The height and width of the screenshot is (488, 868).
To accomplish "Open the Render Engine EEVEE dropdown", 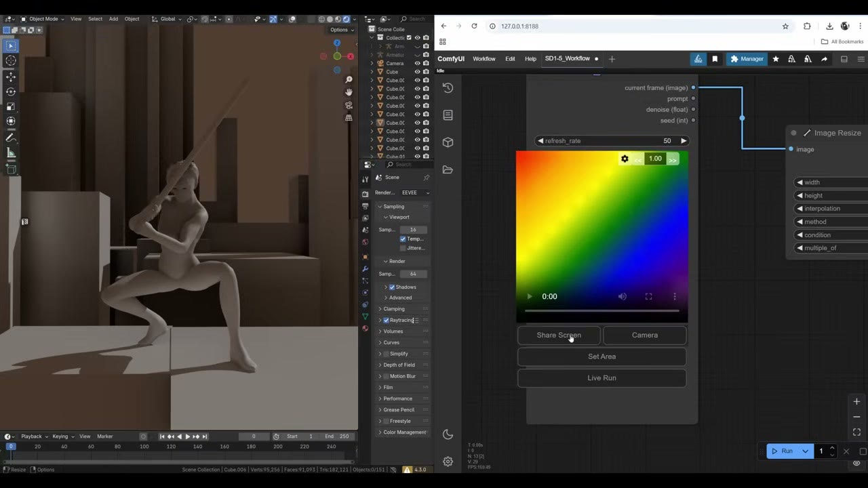I will pos(414,192).
